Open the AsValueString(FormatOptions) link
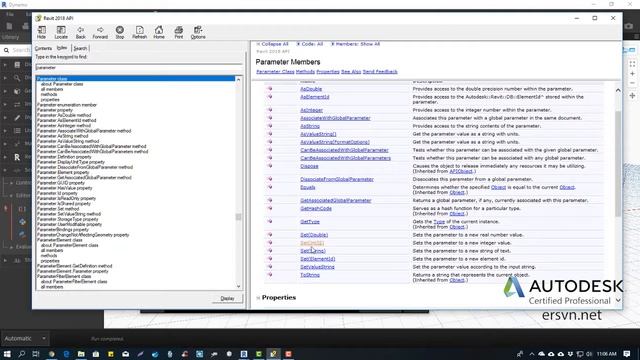640x360 pixels. (x=335, y=142)
